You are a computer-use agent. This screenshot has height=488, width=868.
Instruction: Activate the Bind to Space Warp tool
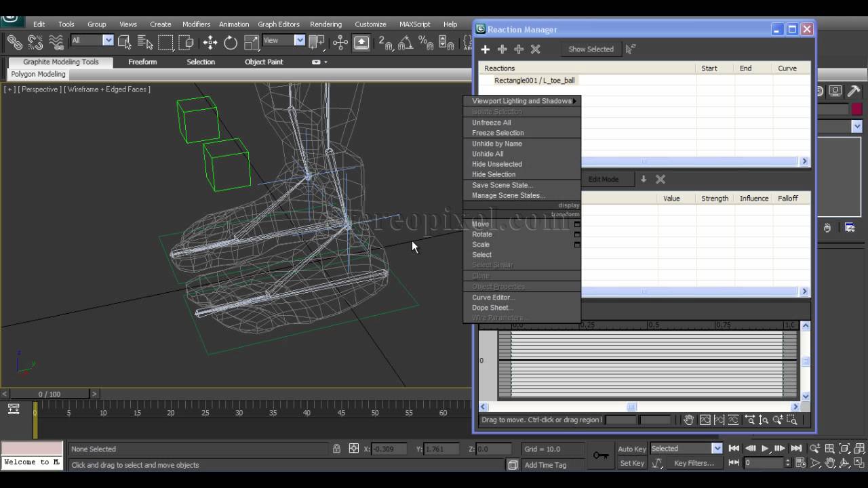(x=56, y=42)
